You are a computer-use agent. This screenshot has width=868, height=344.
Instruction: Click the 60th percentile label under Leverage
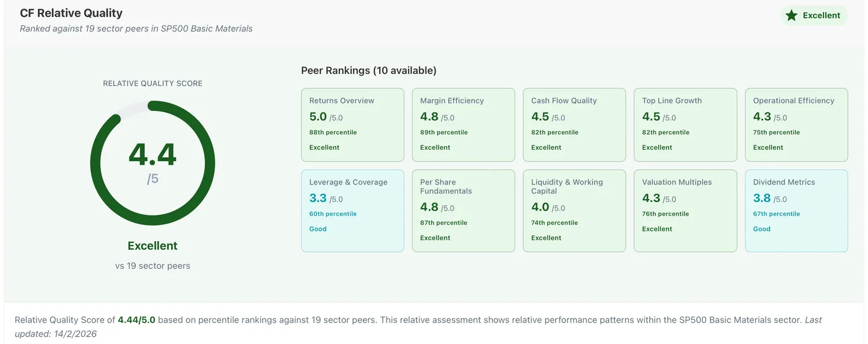click(333, 214)
